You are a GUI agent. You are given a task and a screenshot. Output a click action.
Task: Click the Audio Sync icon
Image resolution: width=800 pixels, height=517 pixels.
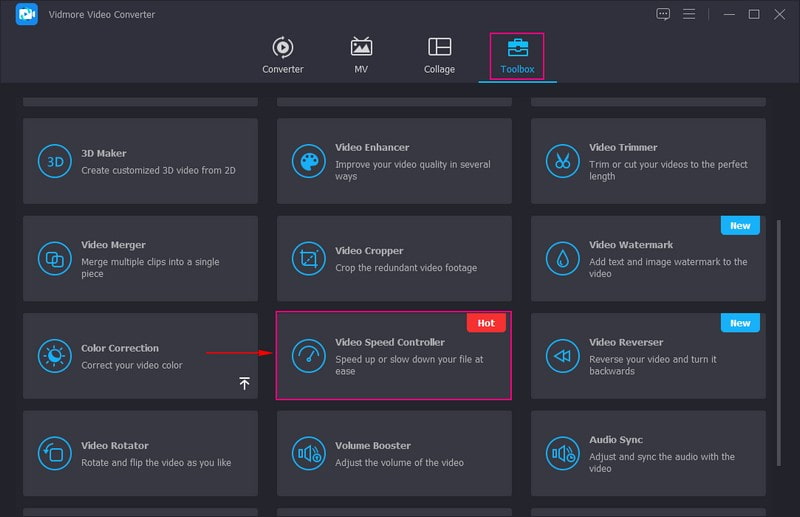click(x=563, y=453)
